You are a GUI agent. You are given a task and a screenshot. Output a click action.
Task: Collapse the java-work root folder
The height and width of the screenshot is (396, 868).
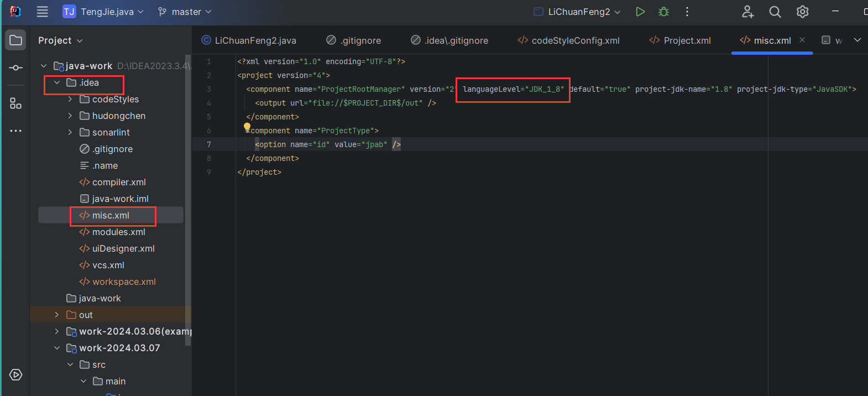44,66
